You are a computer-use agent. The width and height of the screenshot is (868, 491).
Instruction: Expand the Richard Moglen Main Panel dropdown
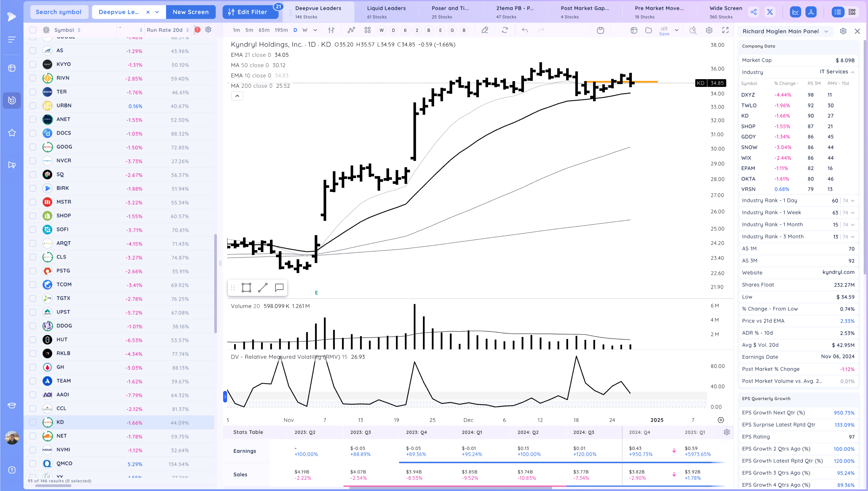(826, 31)
